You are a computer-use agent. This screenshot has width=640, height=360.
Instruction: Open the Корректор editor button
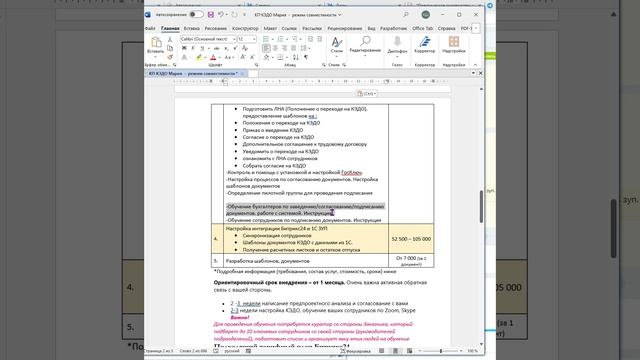click(x=424, y=45)
